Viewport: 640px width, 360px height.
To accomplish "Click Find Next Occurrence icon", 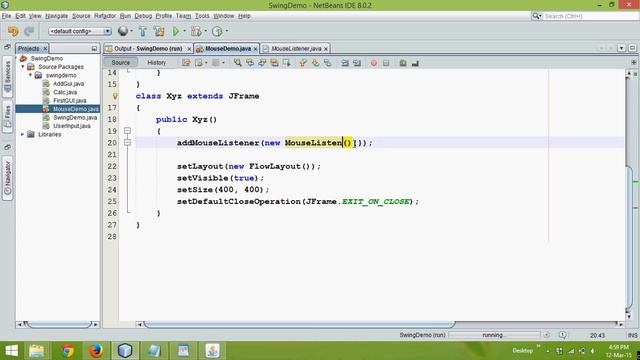I will (262, 63).
